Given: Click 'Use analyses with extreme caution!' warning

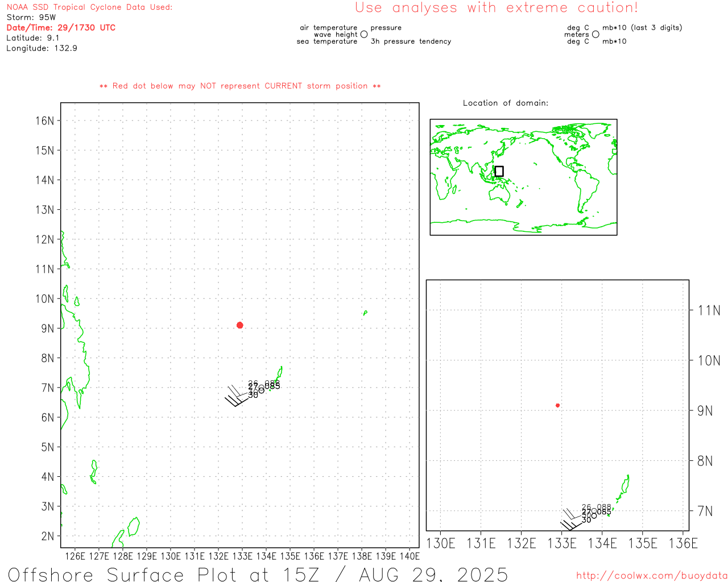Looking at the screenshot, I should click(x=497, y=8).
